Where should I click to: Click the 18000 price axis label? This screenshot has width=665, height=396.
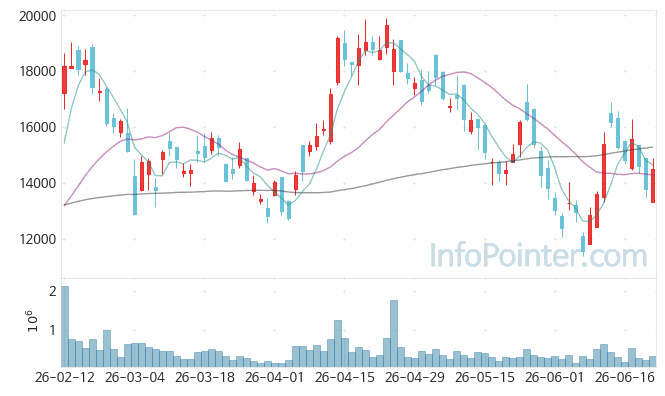point(37,71)
